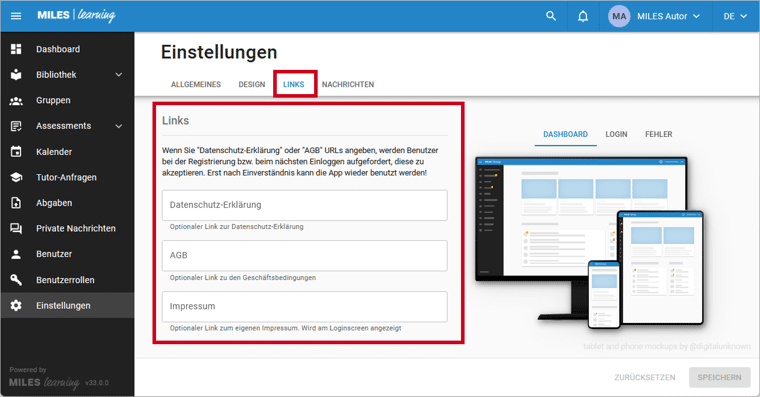Viewport: 760px width, 397px height.
Task: Open the MILES Autor user dropdown
Action: pos(669,16)
